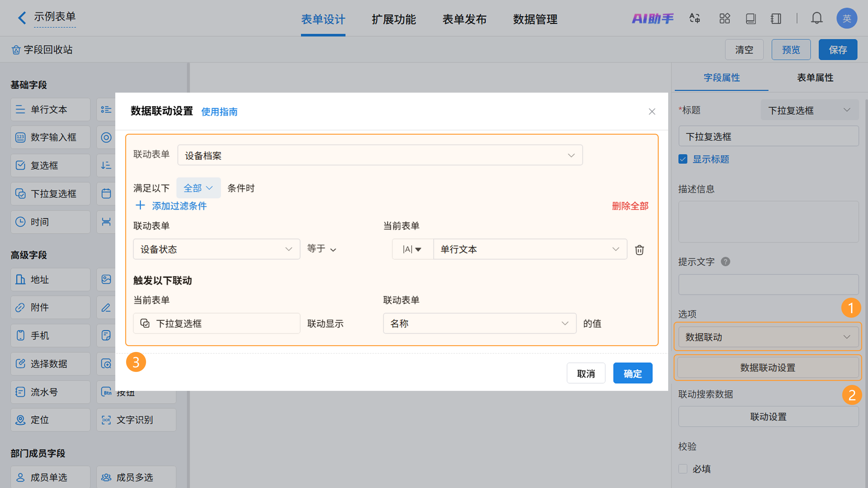Expand the 设备档案 linked form dropdown
Image resolution: width=868 pixels, height=488 pixels.
pos(380,155)
